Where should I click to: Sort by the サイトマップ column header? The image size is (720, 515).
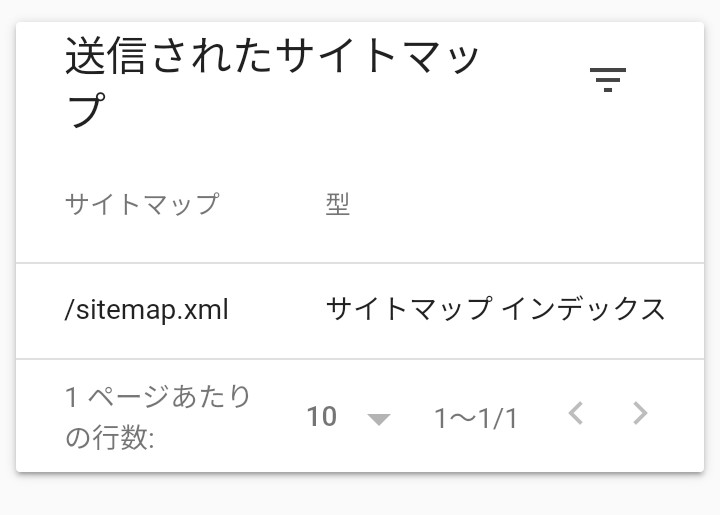click(x=142, y=204)
